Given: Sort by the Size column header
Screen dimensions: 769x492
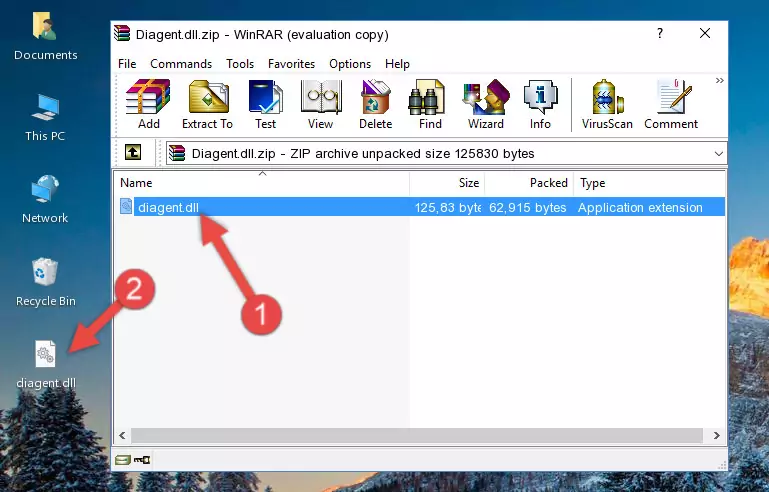Looking at the screenshot, I should coord(447,183).
